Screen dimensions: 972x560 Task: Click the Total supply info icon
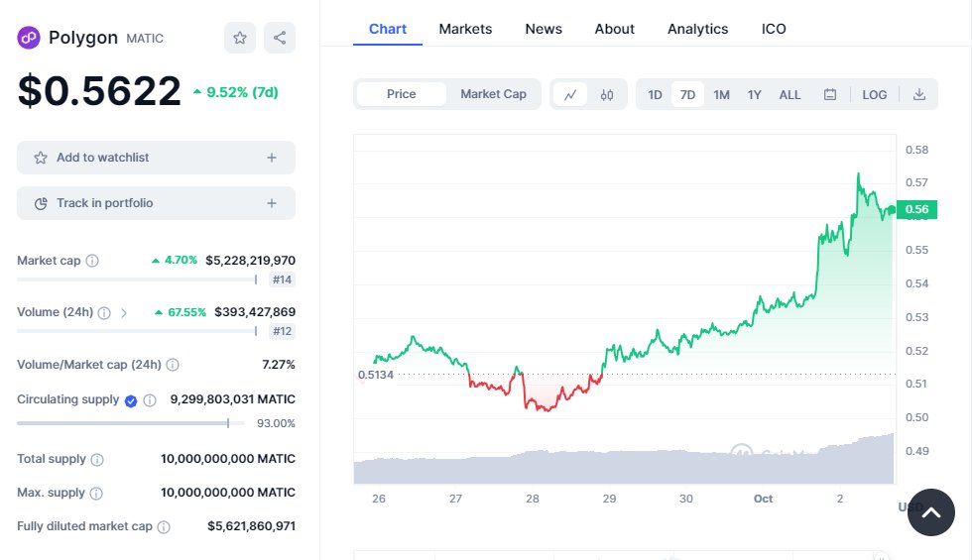pyautogui.click(x=97, y=460)
